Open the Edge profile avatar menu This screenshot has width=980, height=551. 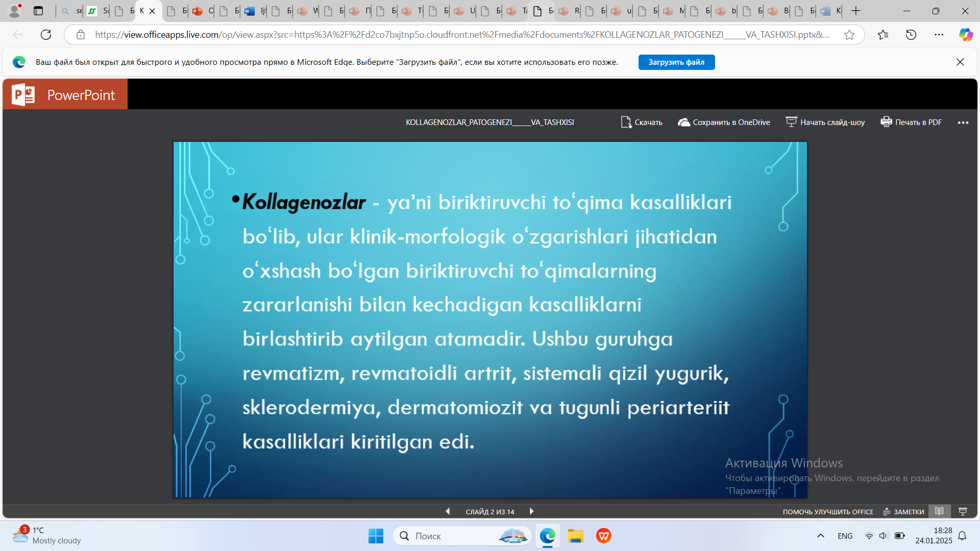[15, 10]
